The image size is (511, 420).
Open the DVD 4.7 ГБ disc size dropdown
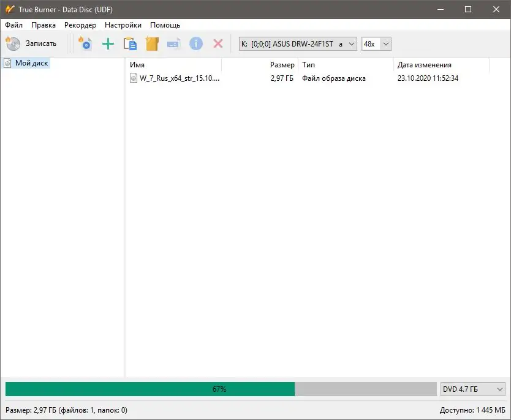(x=473, y=389)
